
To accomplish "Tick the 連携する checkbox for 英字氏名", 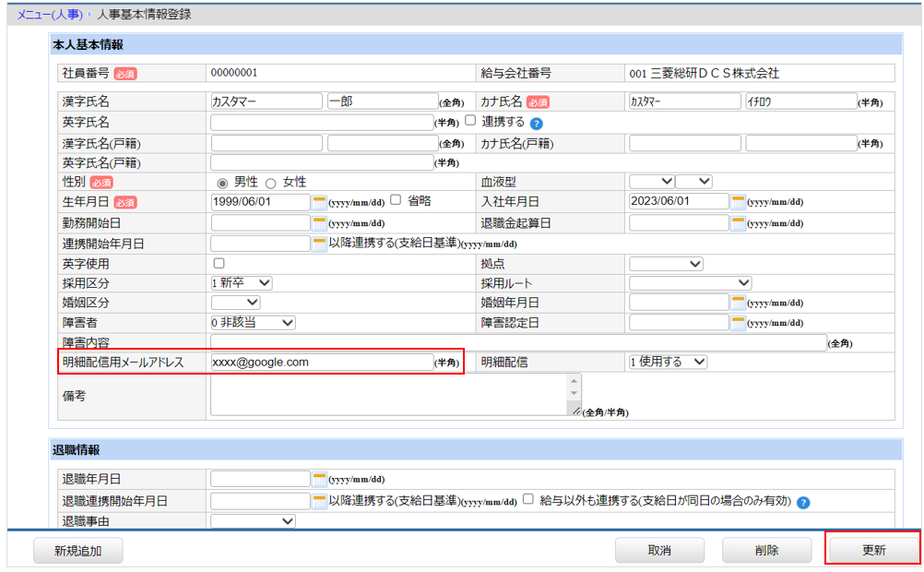I will (470, 120).
